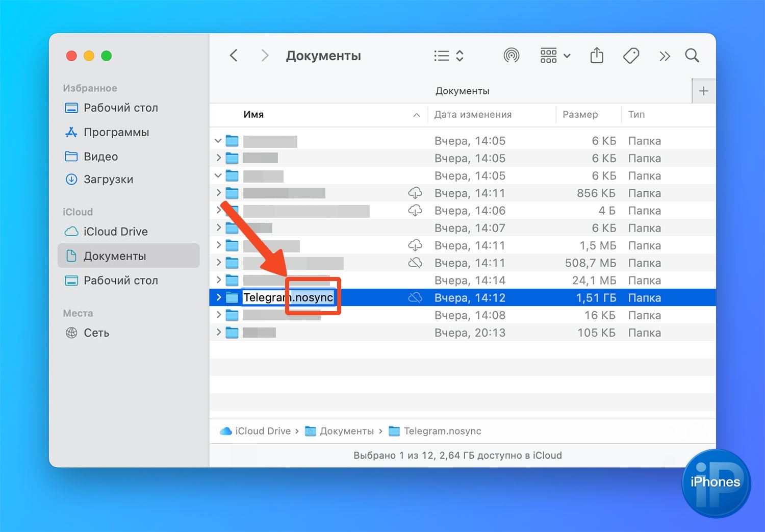Open list view mode switcher

[x=448, y=55]
